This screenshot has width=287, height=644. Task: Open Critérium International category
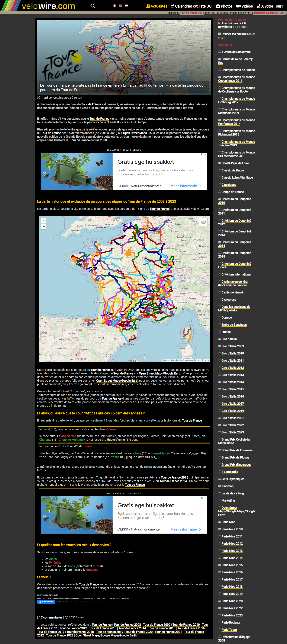(236, 275)
